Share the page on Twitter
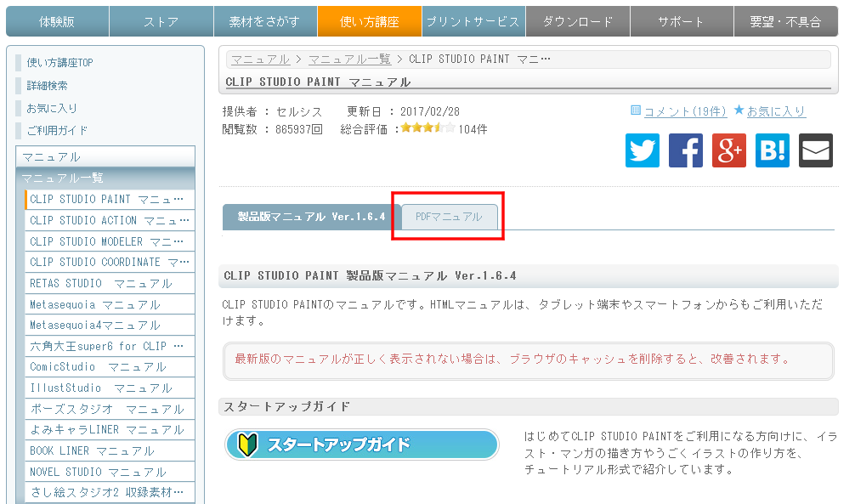The image size is (855, 504). click(x=643, y=150)
